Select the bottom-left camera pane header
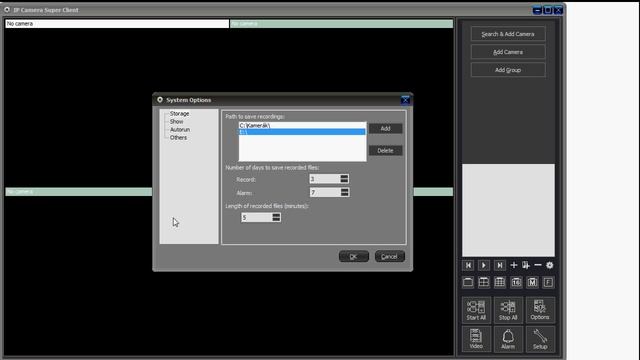Screen dimensions: 640x360 click(79, 192)
